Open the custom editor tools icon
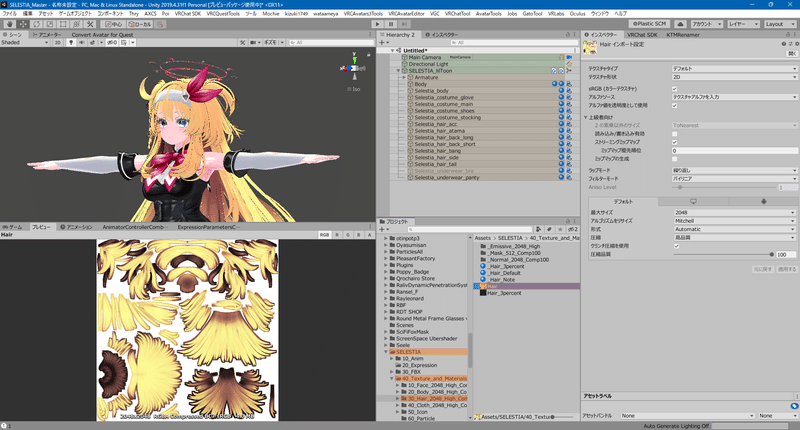The image size is (800, 430). [x=90, y=24]
